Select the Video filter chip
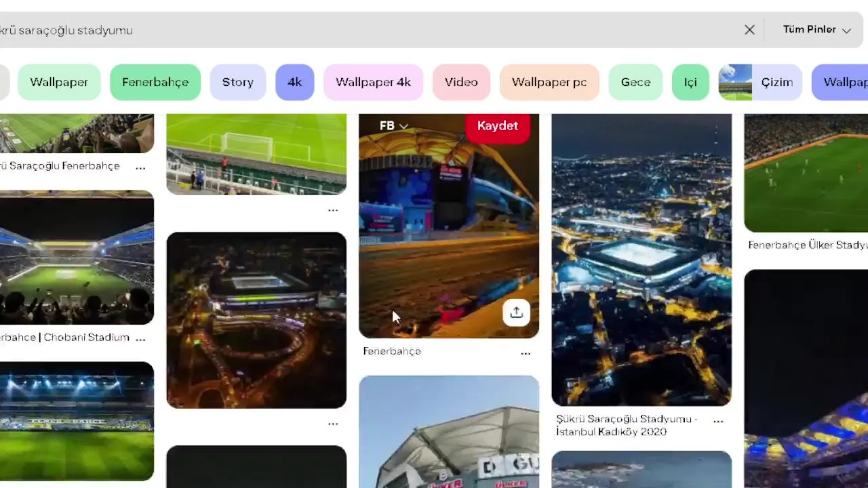The height and width of the screenshot is (488, 868). point(461,82)
